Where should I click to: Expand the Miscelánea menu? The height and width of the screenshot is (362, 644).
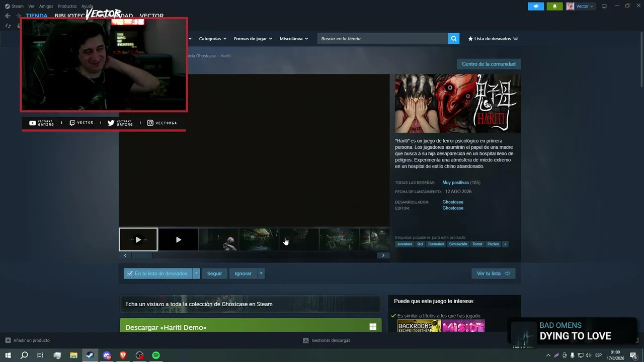coord(294,39)
